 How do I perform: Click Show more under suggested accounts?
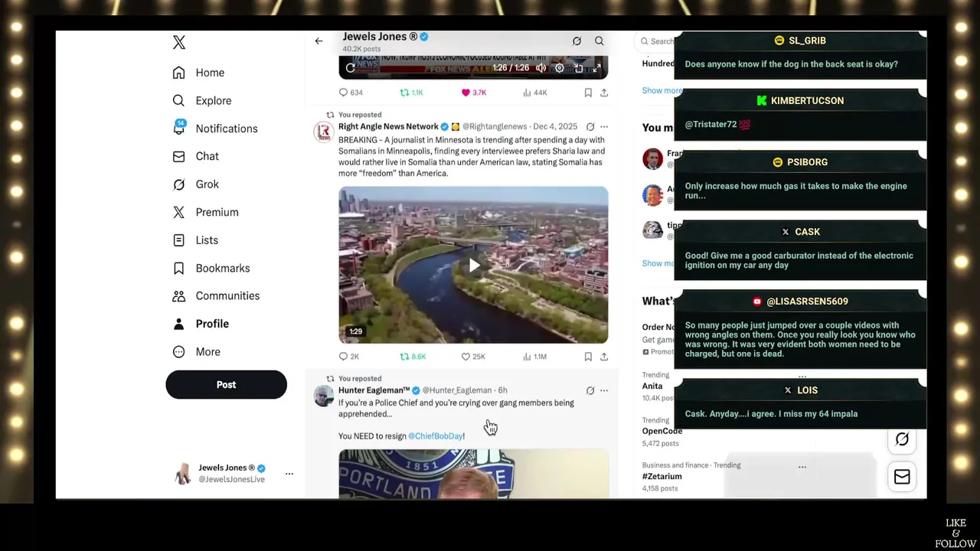[658, 263]
